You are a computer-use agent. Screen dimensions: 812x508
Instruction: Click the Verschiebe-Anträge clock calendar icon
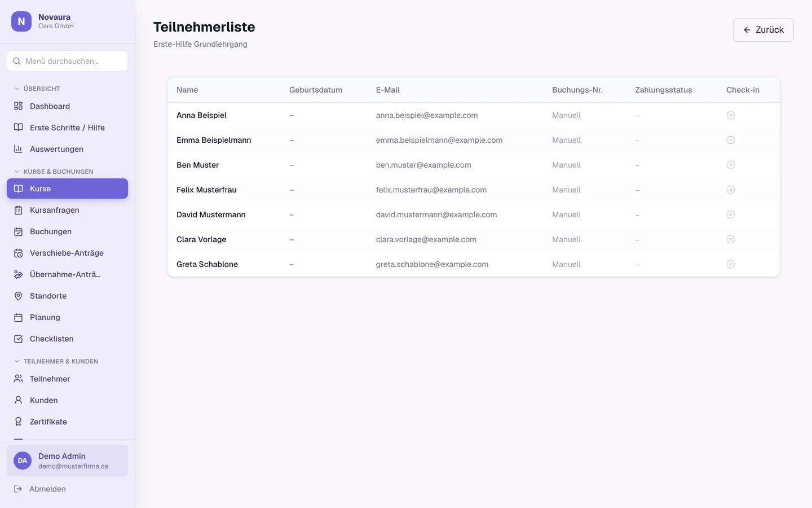18,253
